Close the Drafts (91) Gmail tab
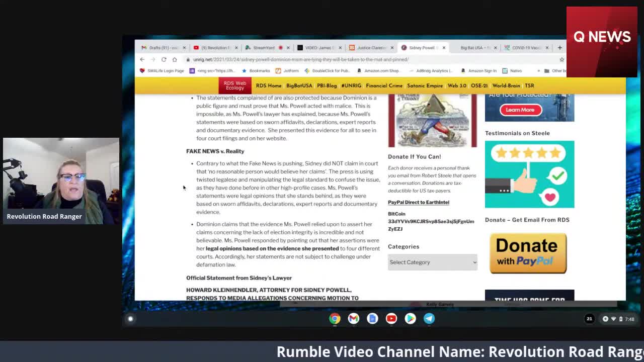Viewport: 644px width, 362px height. (184, 48)
